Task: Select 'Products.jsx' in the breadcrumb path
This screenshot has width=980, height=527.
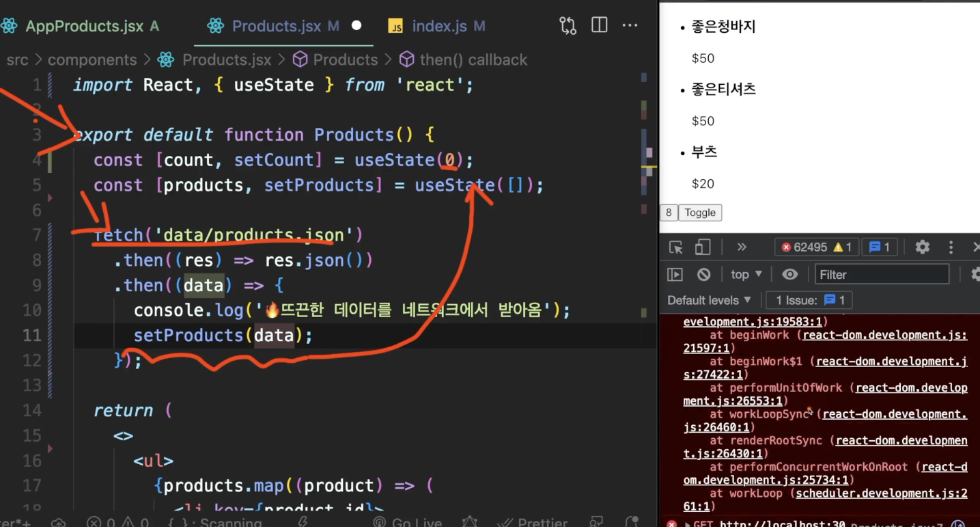Action: [x=227, y=60]
